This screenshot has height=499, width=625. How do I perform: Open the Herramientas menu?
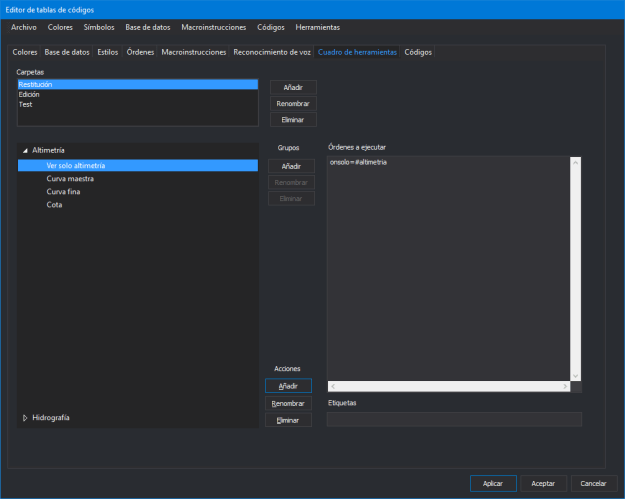[317, 27]
